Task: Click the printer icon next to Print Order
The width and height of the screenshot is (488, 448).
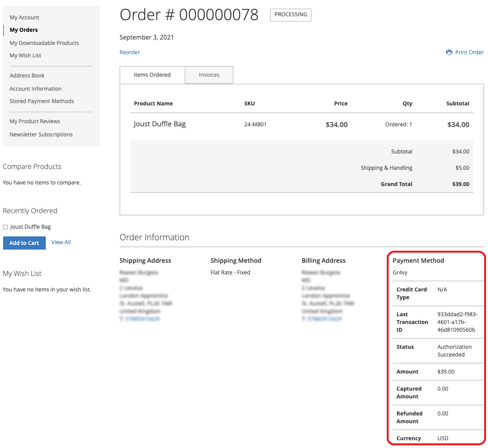Action: pos(449,52)
